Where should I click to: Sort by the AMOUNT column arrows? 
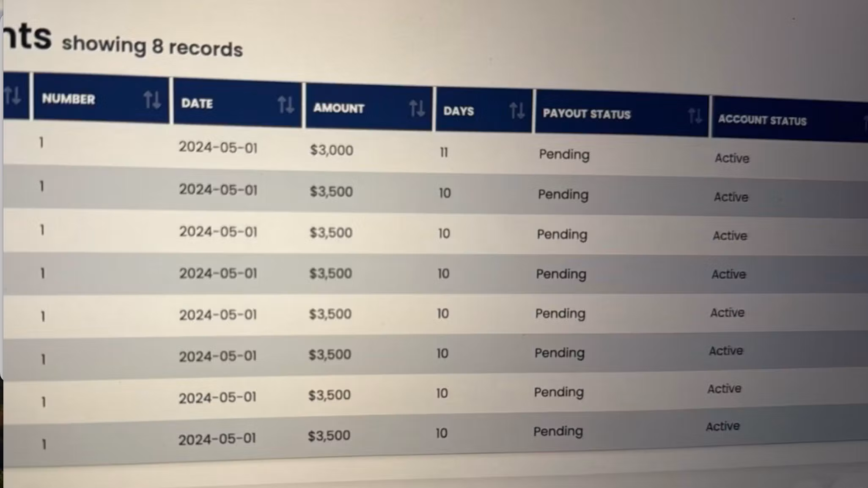click(417, 109)
